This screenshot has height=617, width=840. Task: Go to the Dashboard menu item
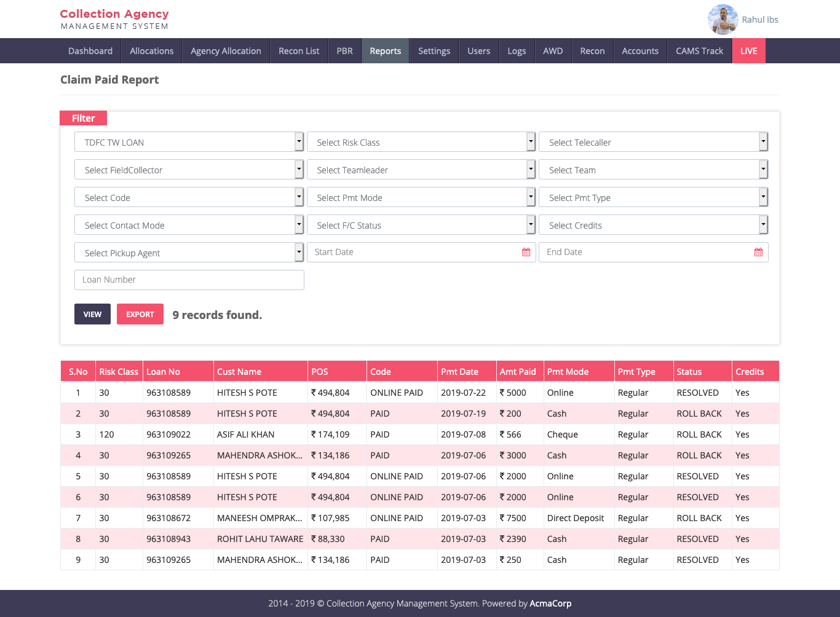(x=90, y=51)
